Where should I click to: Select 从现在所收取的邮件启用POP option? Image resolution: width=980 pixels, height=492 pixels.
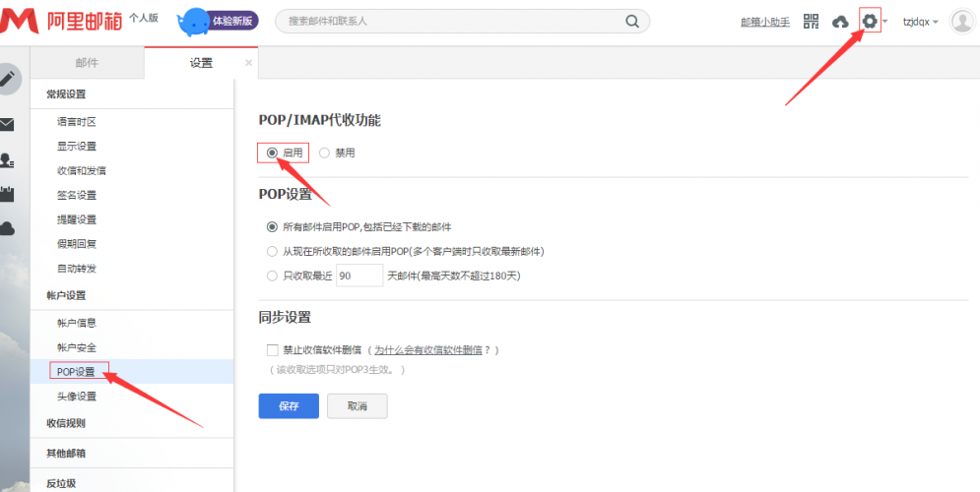(272, 251)
